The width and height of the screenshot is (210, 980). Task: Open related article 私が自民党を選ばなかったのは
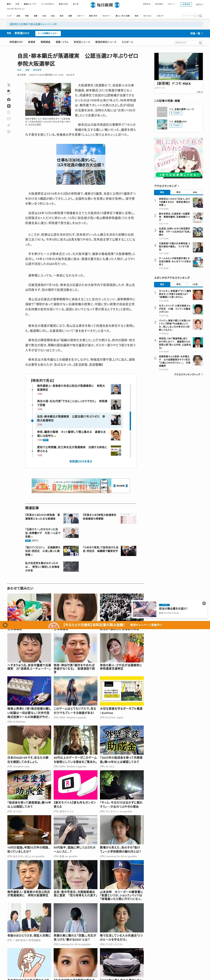52,566
